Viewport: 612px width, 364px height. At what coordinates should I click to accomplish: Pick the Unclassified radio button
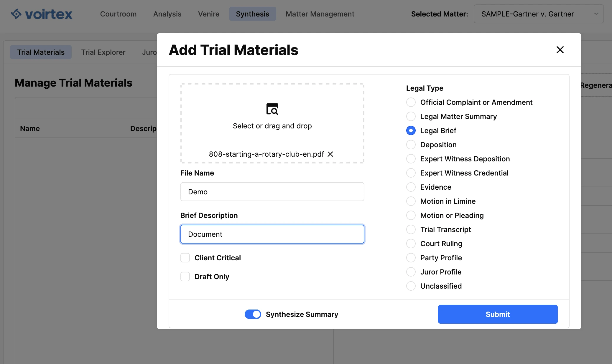pos(411,286)
